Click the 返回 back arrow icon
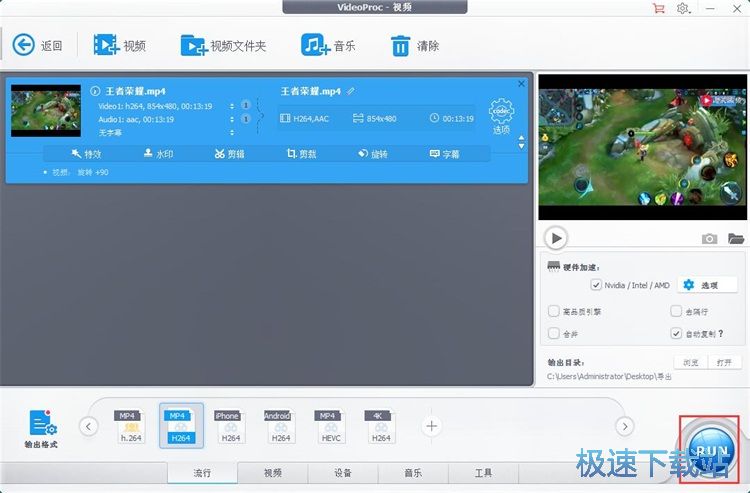Viewport: 750px width, 493px height. point(23,45)
